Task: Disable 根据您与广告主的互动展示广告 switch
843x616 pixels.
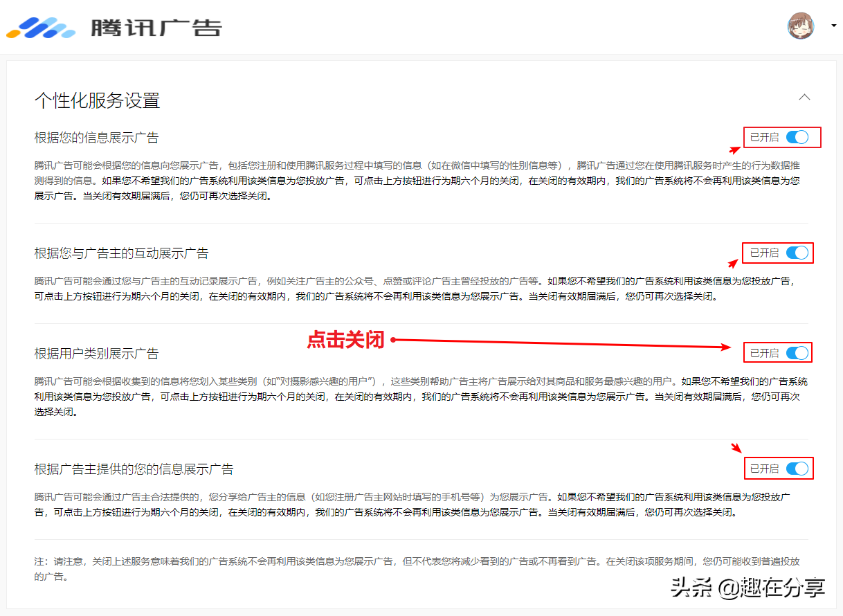Action: [x=797, y=253]
